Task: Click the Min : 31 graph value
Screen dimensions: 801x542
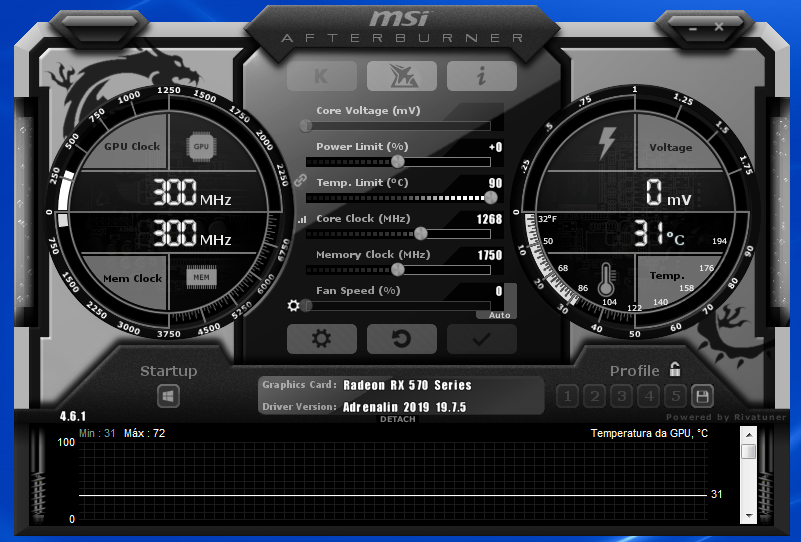Action: [x=97, y=433]
